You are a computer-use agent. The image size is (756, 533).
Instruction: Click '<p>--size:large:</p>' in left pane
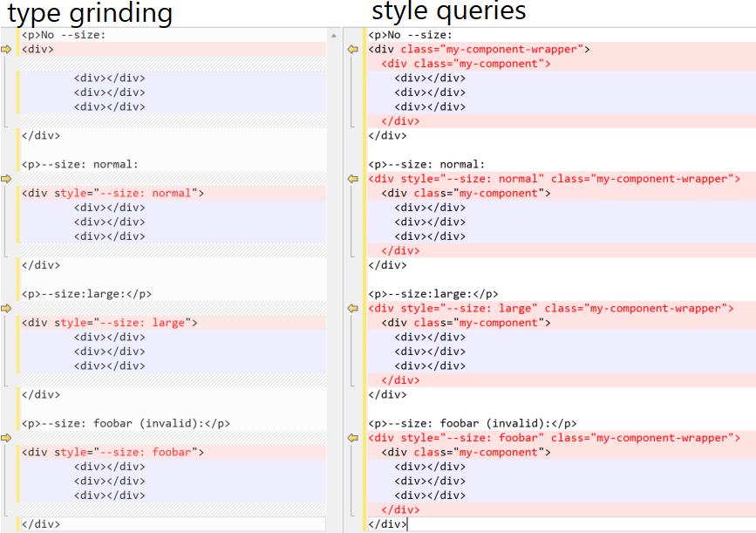pyautogui.click(x=87, y=294)
